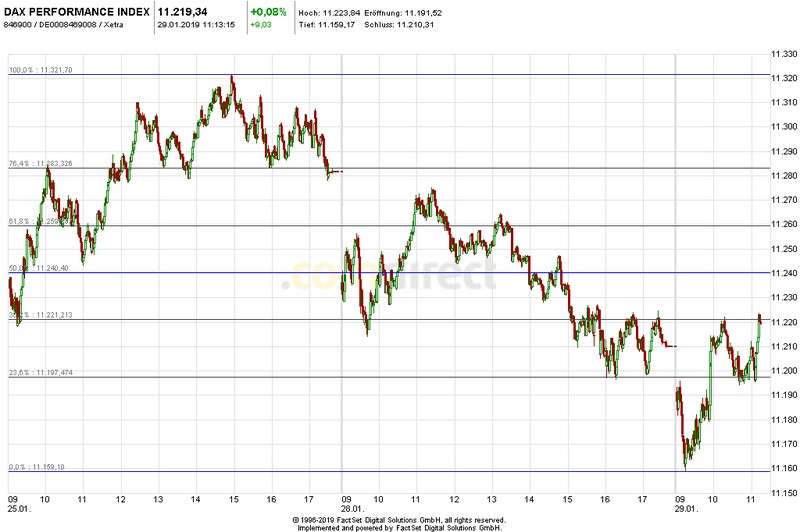Select the 61,8% Fibonacci retracement label
The image size is (800, 532).
coord(39,221)
